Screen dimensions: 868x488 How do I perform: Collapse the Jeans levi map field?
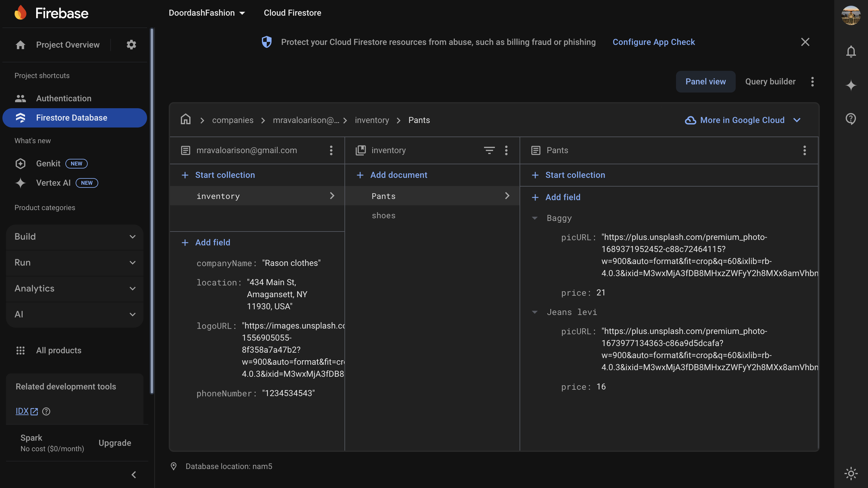tap(534, 312)
